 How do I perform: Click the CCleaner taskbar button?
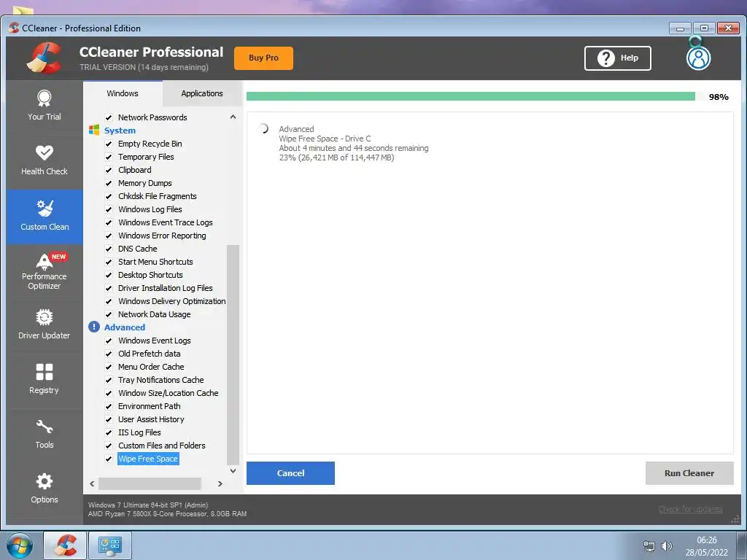click(65, 545)
